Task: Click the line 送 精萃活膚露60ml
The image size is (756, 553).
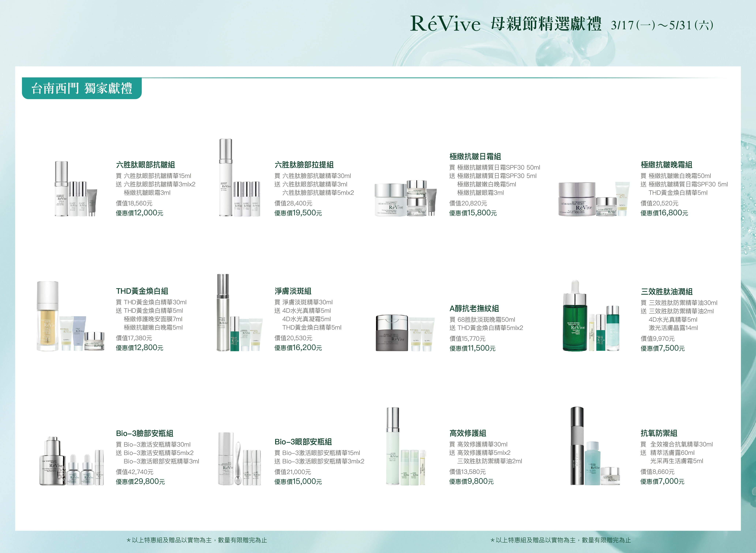Action: click(668, 453)
